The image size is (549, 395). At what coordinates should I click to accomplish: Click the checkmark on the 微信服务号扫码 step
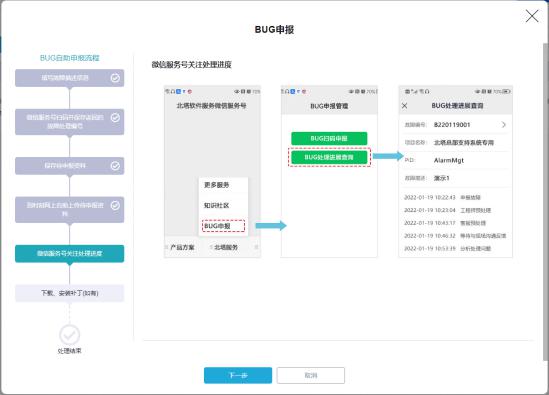(x=115, y=118)
